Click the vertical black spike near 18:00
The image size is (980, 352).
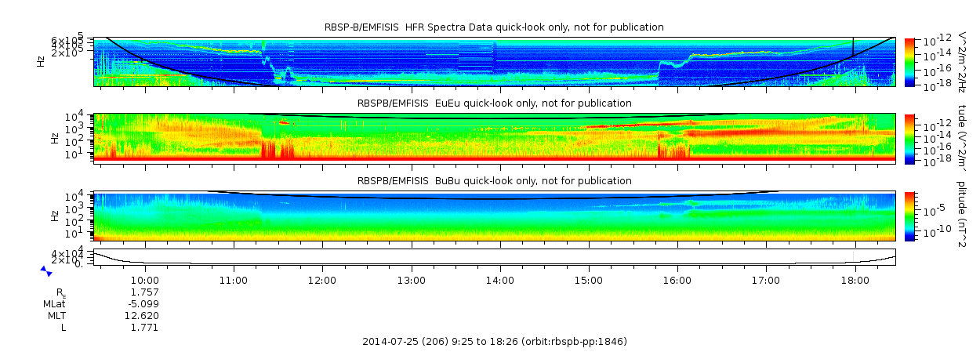[x=853, y=47]
